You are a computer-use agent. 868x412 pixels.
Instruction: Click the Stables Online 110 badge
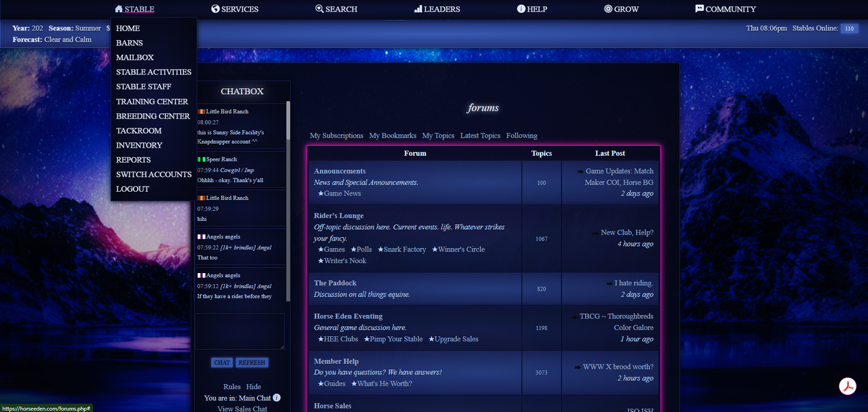click(x=849, y=28)
